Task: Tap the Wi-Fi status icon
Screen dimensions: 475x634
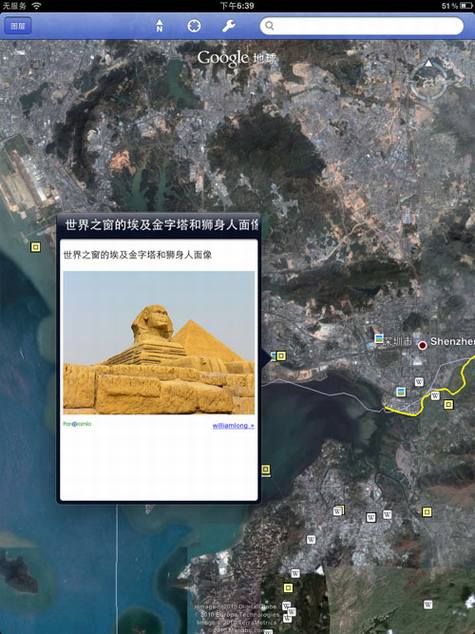Action: [36, 6]
